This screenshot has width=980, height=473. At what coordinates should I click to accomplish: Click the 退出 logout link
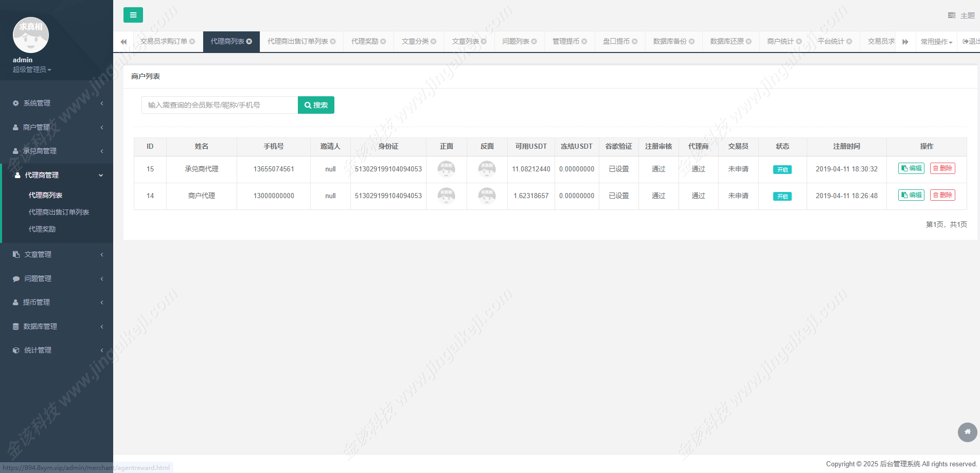971,42
